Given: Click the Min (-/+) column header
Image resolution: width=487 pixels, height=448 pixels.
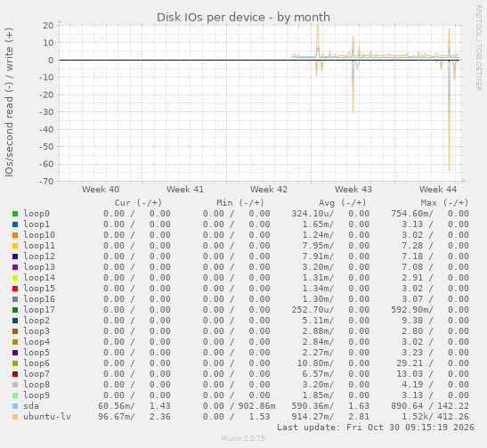Looking at the screenshot, I should click(240, 203).
